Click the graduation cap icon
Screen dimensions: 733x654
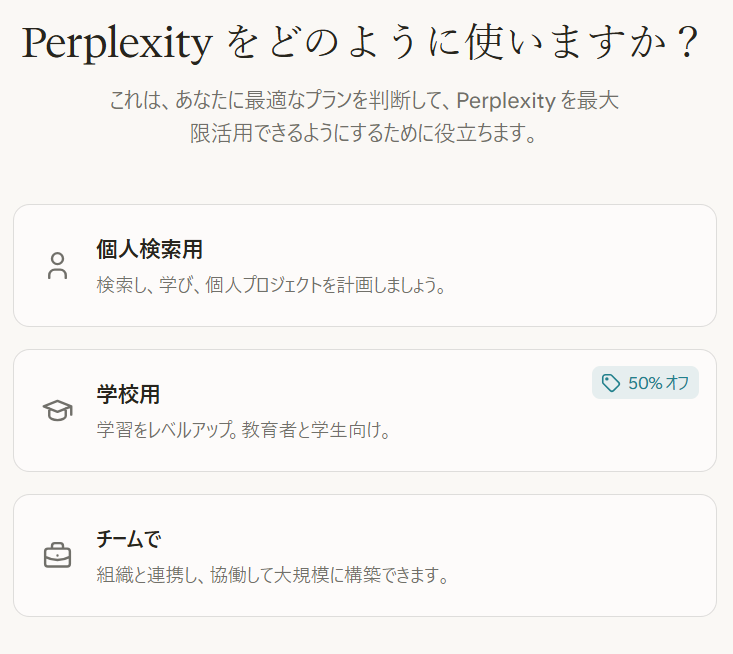[58, 410]
